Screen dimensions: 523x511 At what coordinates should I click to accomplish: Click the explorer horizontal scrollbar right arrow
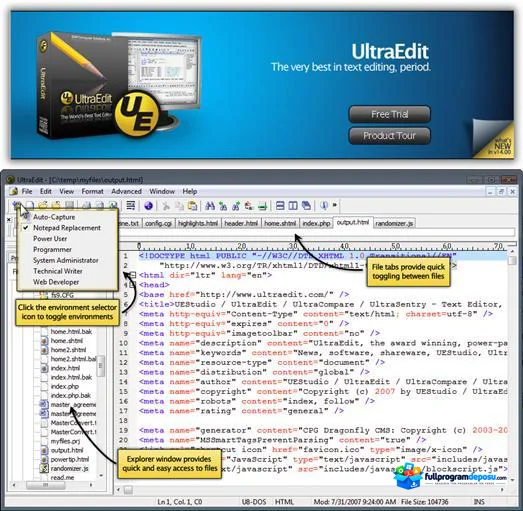(91, 485)
